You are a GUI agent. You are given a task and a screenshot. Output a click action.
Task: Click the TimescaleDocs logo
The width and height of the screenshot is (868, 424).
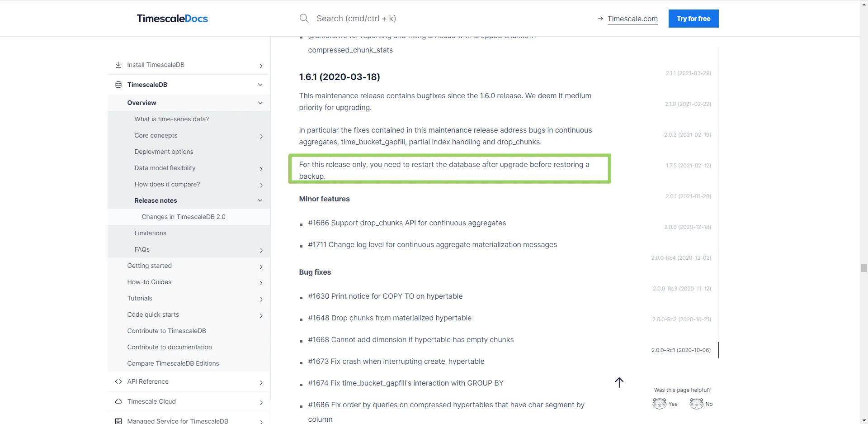pyautogui.click(x=172, y=19)
